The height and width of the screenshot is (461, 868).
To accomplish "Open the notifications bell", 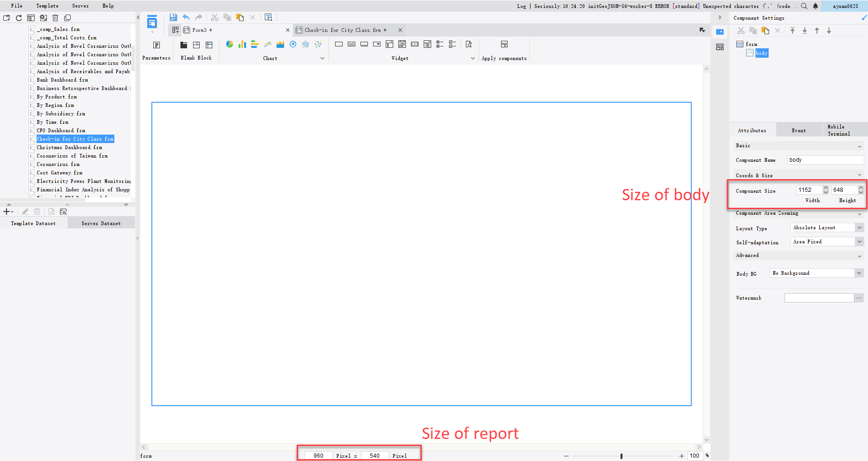I will [816, 6].
